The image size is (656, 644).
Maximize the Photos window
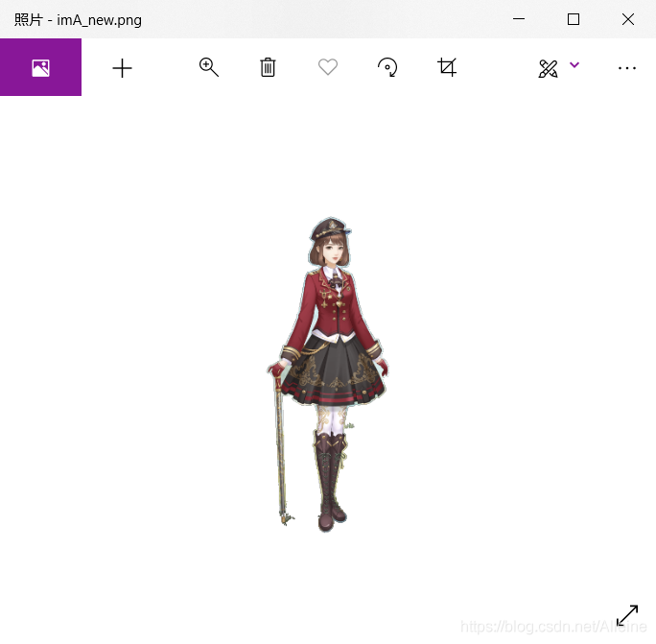(574, 19)
